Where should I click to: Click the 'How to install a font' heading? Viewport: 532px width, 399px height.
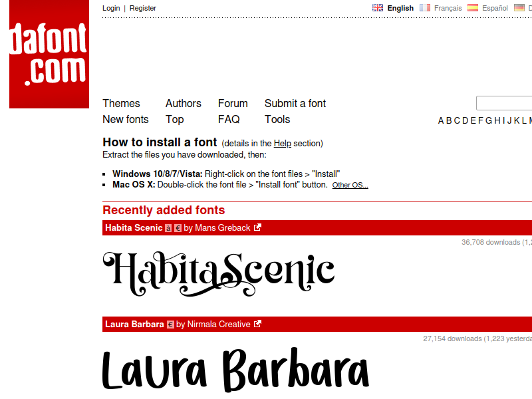[x=160, y=142]
